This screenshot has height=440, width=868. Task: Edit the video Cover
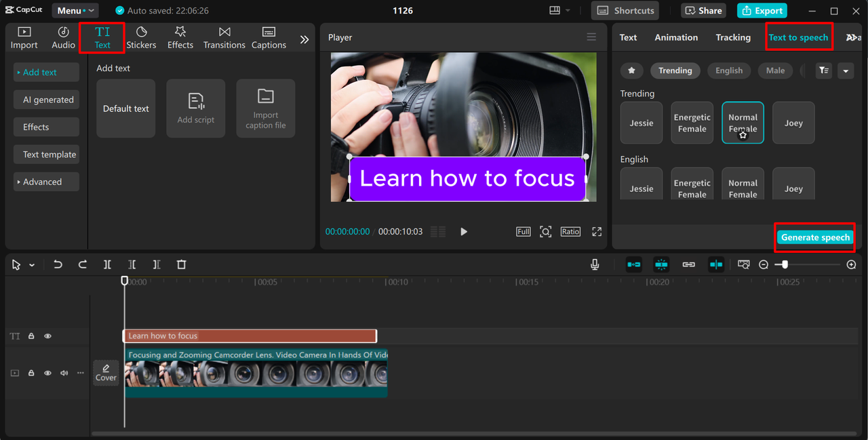[106, 373]
